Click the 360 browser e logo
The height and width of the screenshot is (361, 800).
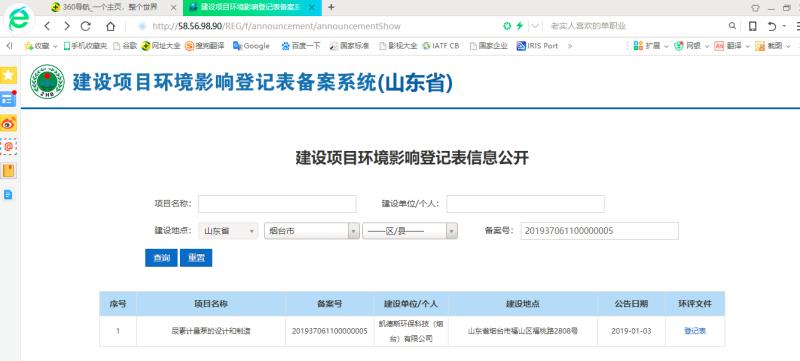click(x=19, y=19)
